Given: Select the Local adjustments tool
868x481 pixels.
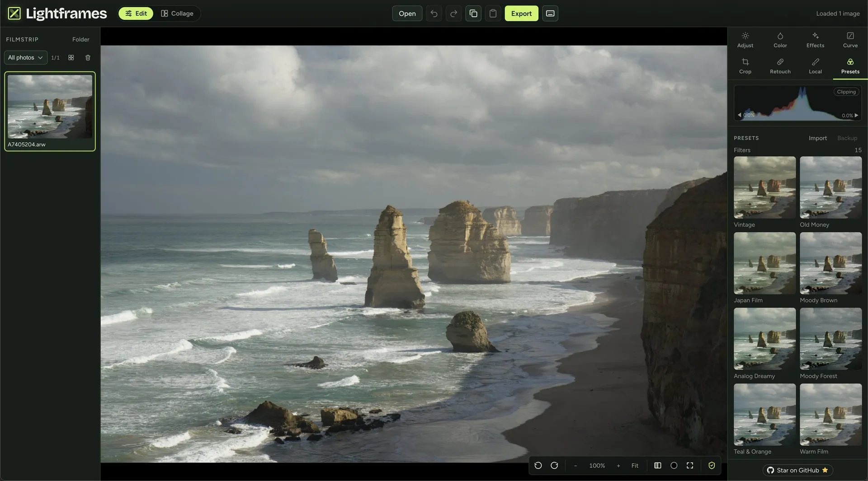Looking at the screenshot, I should (815, 66).
